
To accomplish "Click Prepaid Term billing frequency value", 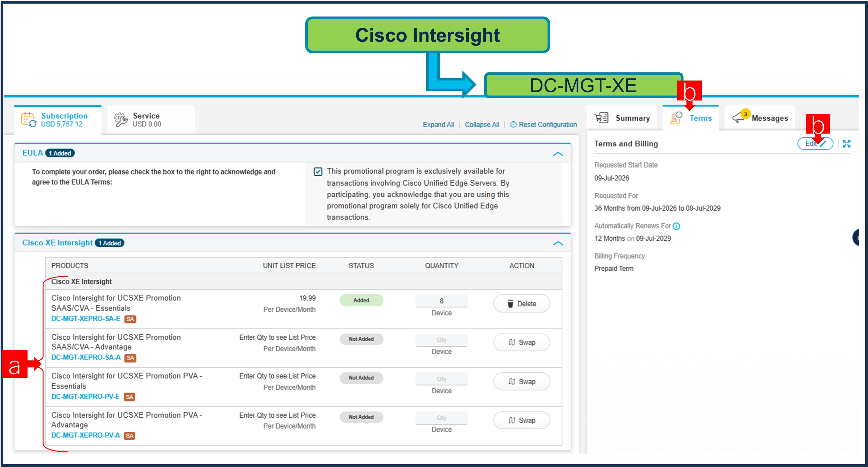I will 614,269.
